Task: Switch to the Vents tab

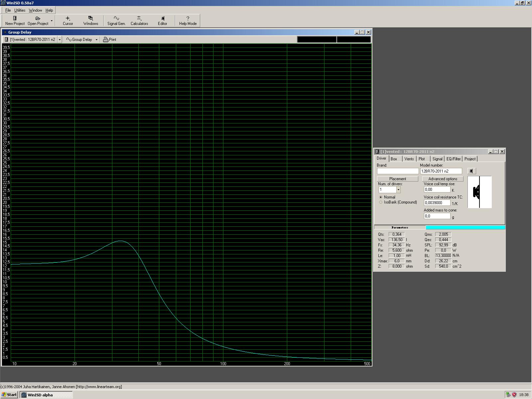Action: (x=409, y=159)
